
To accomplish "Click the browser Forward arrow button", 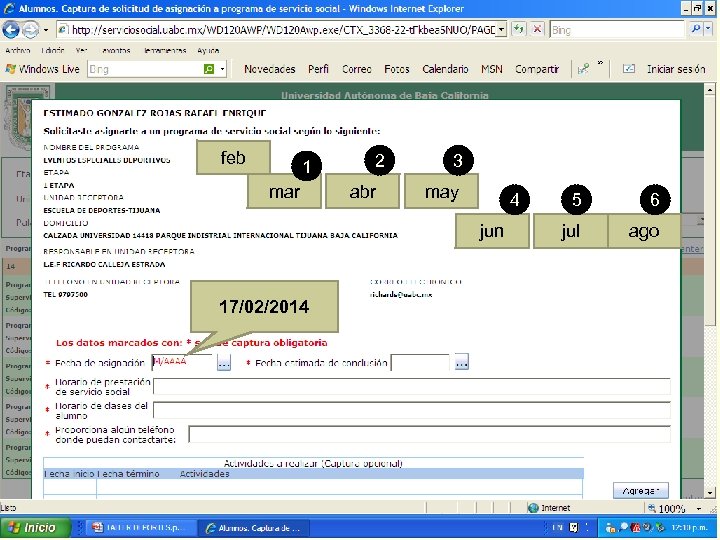I will coord(30,30).
